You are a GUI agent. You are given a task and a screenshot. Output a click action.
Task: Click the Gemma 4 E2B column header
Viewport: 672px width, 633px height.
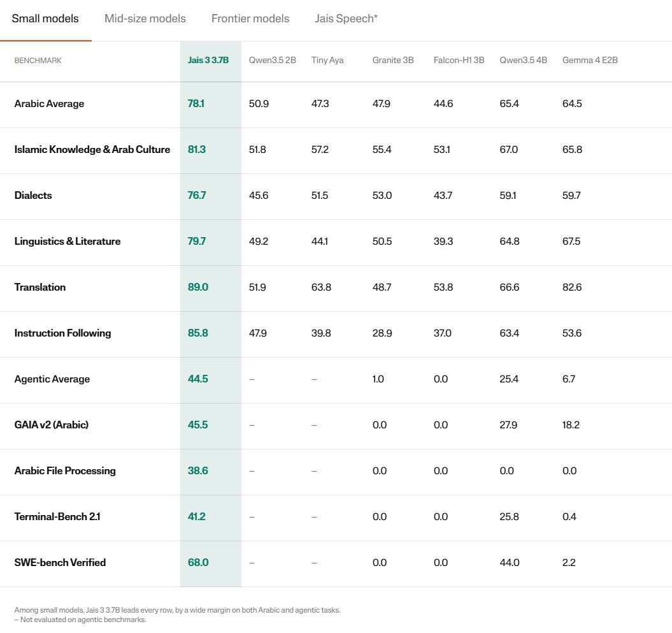point(590,60)
